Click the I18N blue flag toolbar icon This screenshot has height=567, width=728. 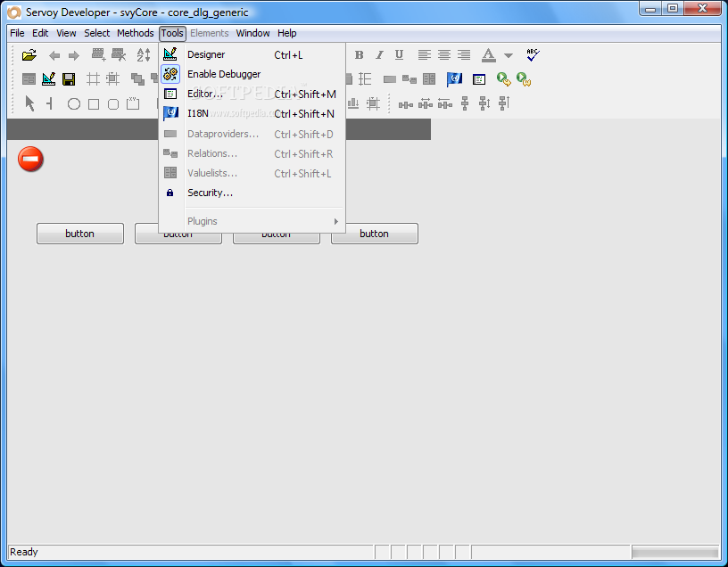(x=454, y=79)
